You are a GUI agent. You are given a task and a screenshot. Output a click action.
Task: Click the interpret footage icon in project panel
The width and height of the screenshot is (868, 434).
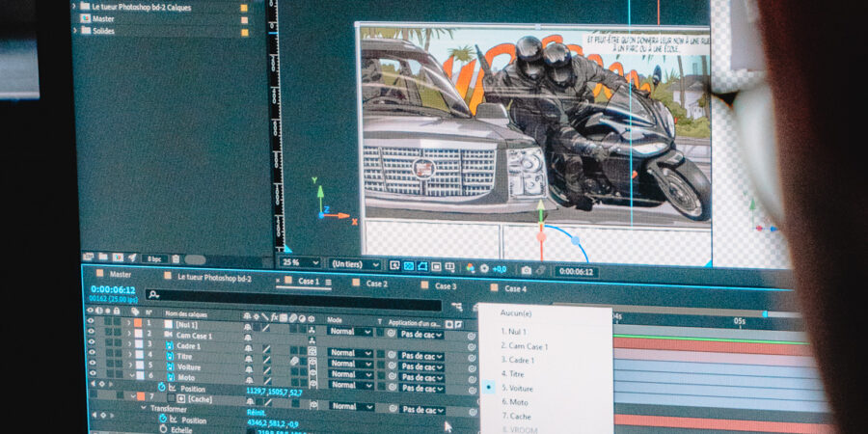tap(88, 257)
